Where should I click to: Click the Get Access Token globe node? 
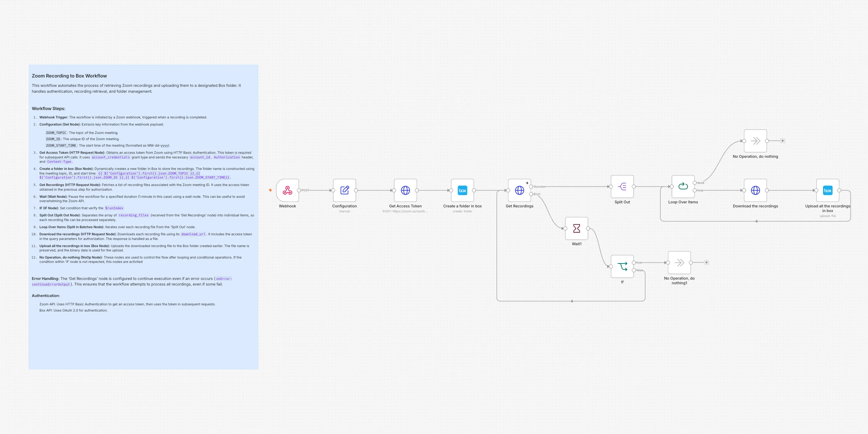click(x=405, y=190)
